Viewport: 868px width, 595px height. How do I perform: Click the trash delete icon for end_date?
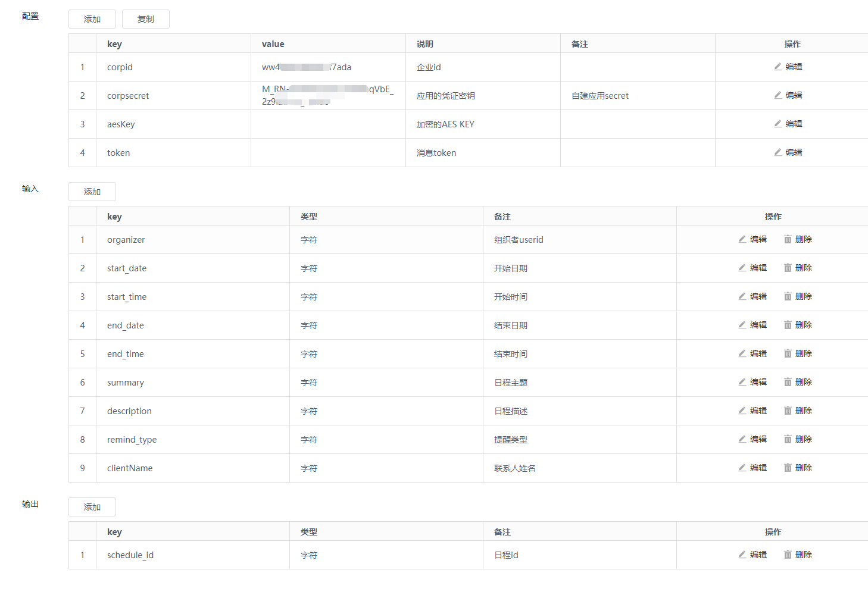788,325
